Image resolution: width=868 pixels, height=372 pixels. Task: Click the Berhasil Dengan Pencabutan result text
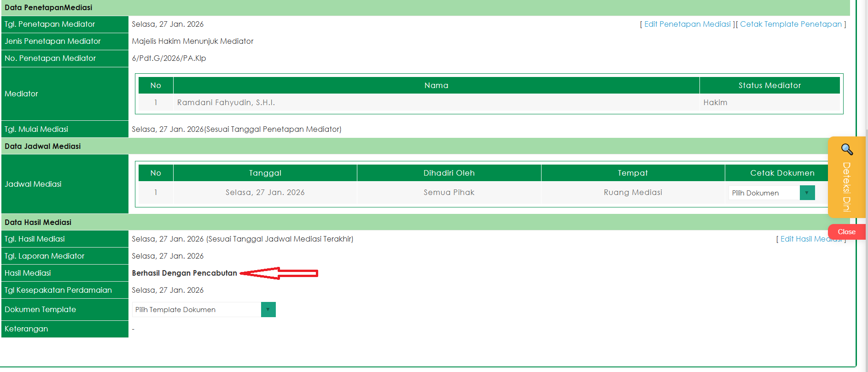184,273
